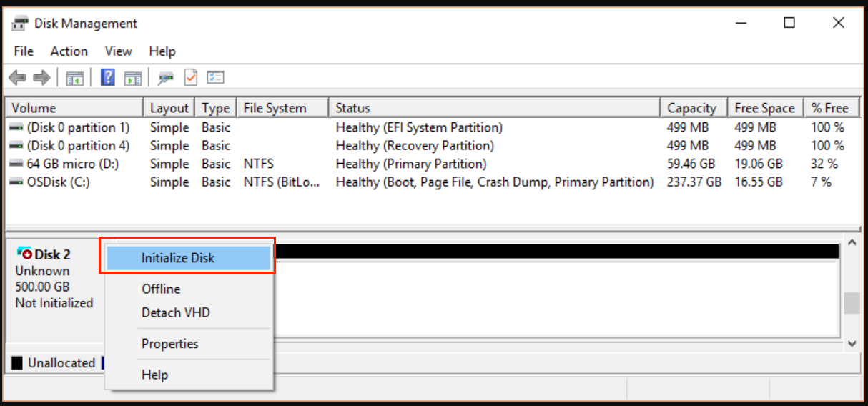The width and height of the screenshot is (868, 406).
Task: Click the 500.00 GB size label
Action: [42, 287]
